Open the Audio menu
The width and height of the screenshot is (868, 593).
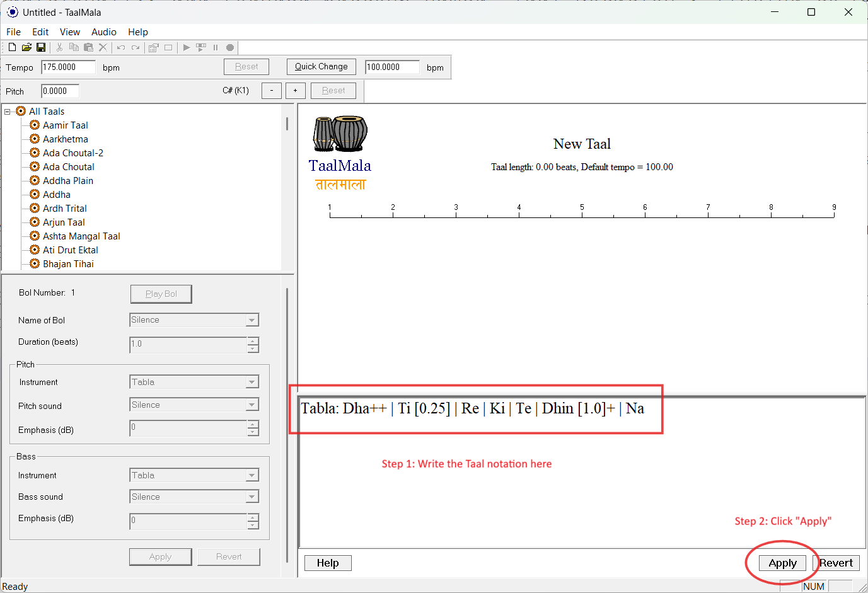click(x=104, y=32)
